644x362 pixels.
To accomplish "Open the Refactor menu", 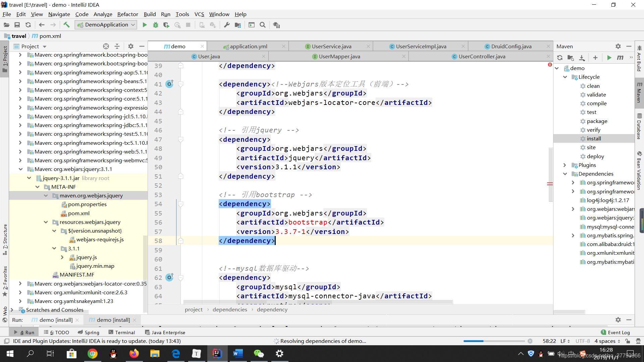I will [x=127, y=14].
